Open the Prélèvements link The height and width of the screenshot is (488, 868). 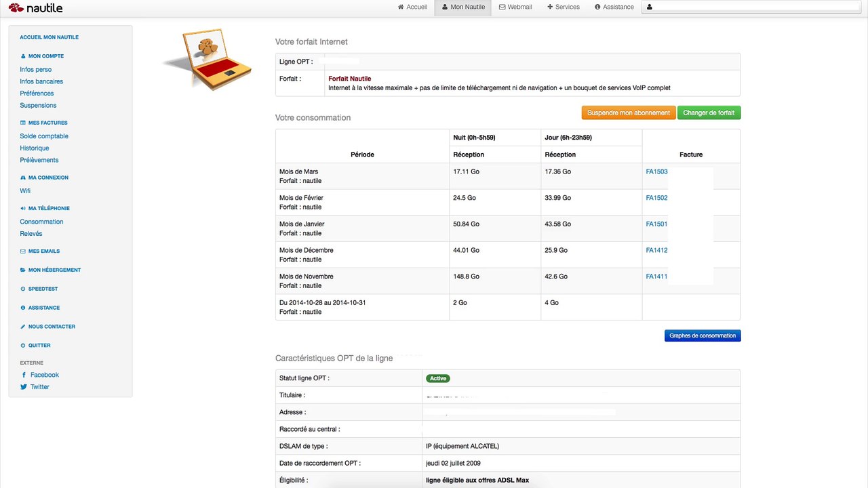(39, 160)
